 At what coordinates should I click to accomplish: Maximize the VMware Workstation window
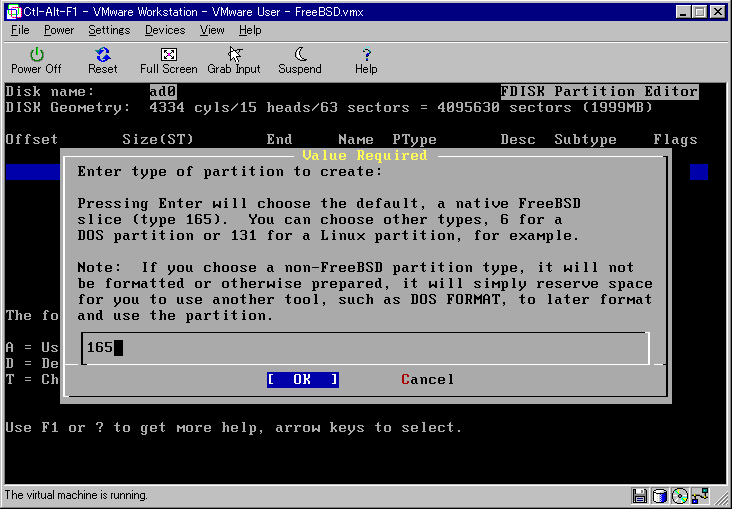tap(700, 12)
